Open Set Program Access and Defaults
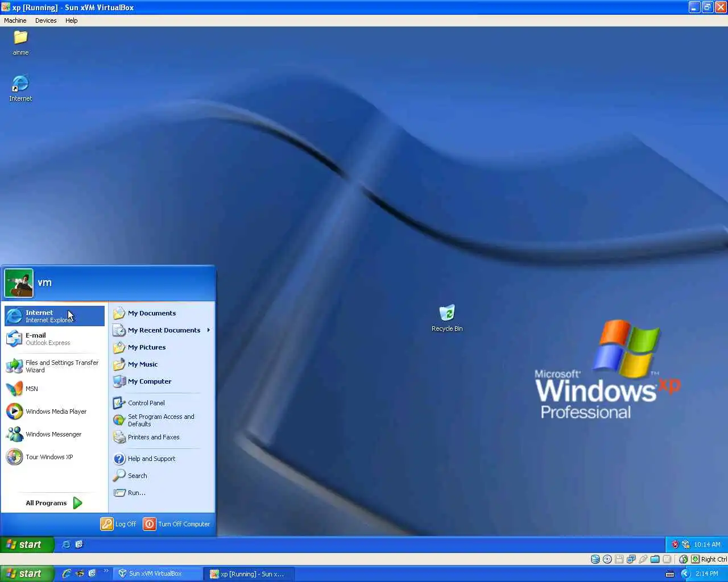 point(162,420)
